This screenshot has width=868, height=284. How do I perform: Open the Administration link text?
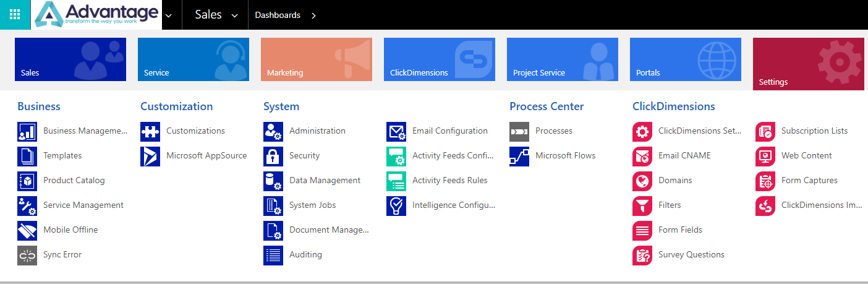317,131
